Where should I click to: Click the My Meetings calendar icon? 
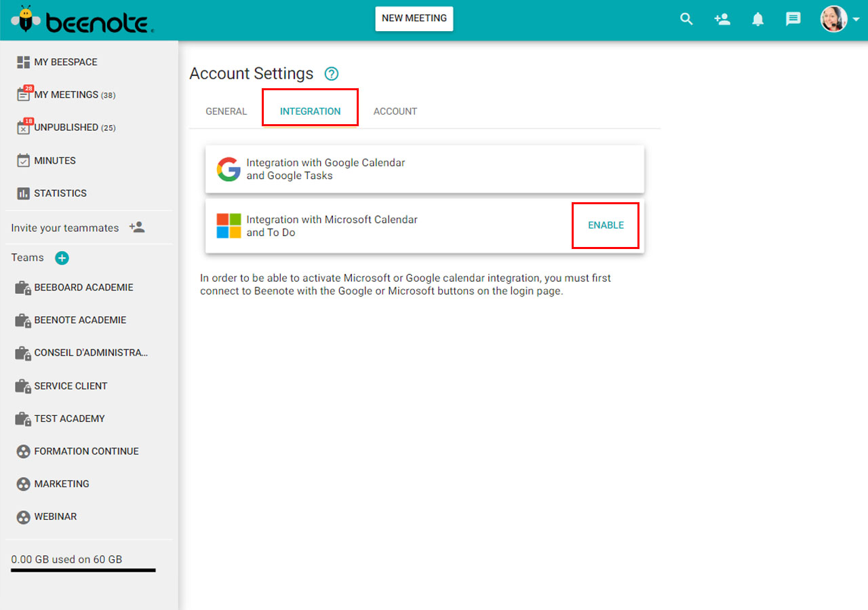tap(23, 94)
